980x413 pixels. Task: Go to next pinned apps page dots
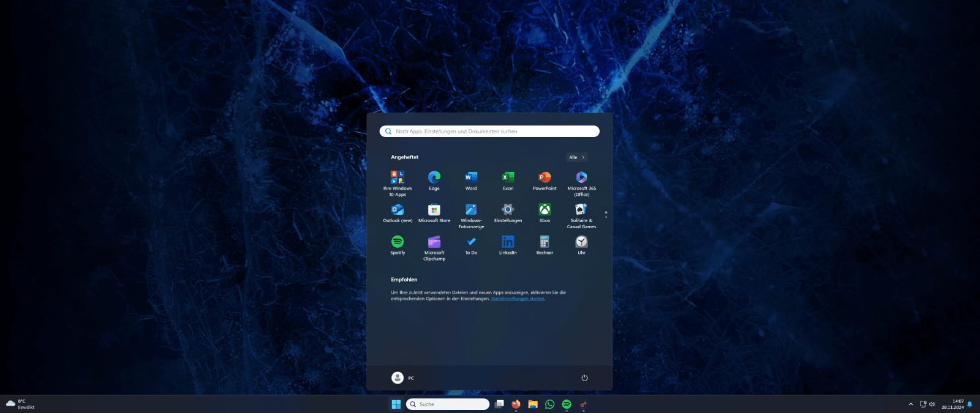point(606,215)
